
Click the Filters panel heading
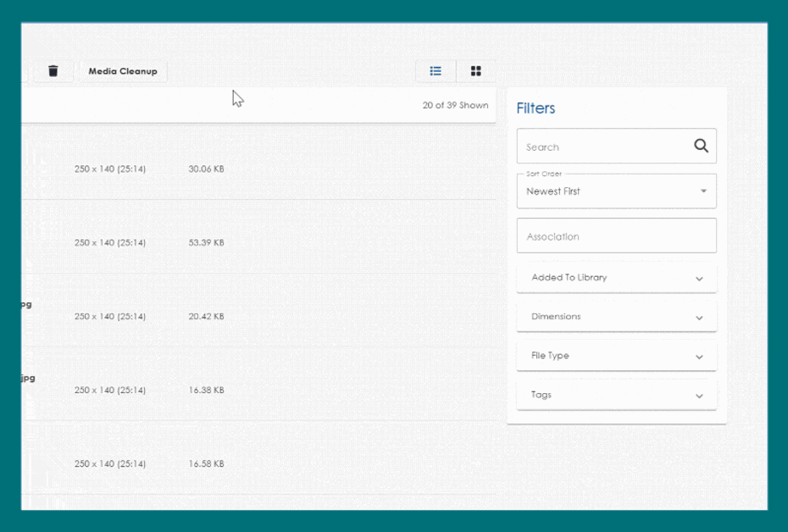click(x=536, y=108)
